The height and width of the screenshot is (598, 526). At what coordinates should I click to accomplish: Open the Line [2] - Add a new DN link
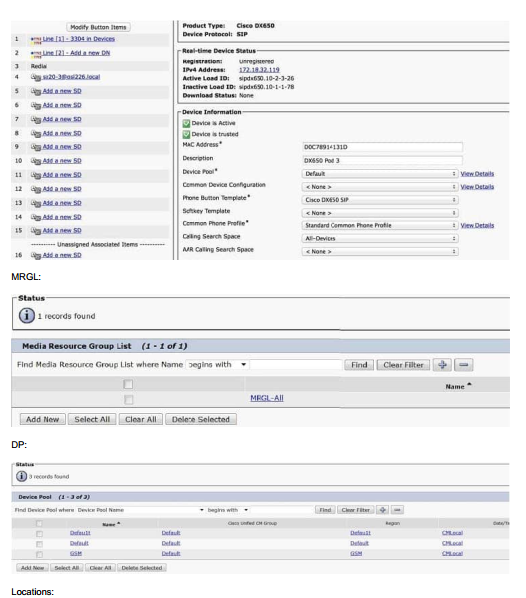[76, 53]
